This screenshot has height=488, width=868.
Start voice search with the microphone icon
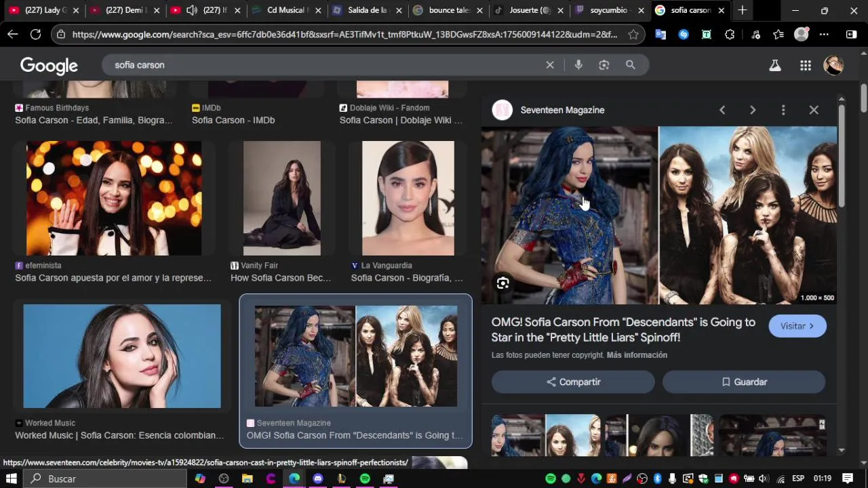pos(578,65)
